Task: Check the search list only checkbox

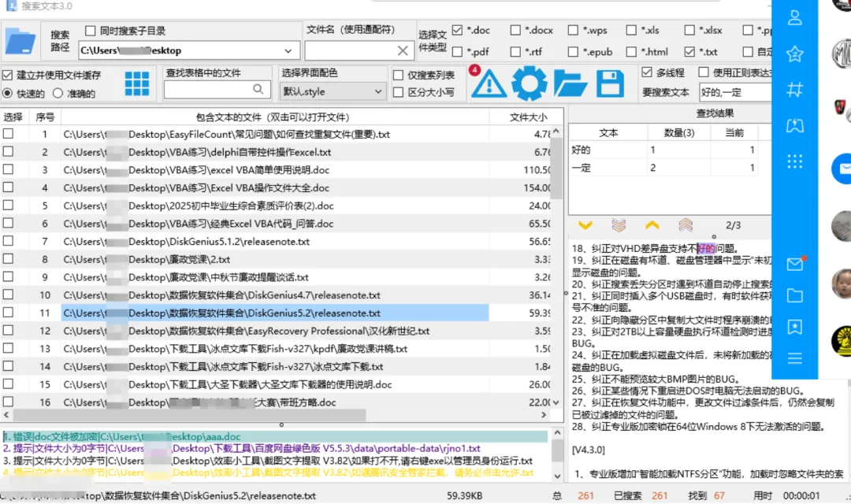Action: pyautogui.click(x=398, y=75)
